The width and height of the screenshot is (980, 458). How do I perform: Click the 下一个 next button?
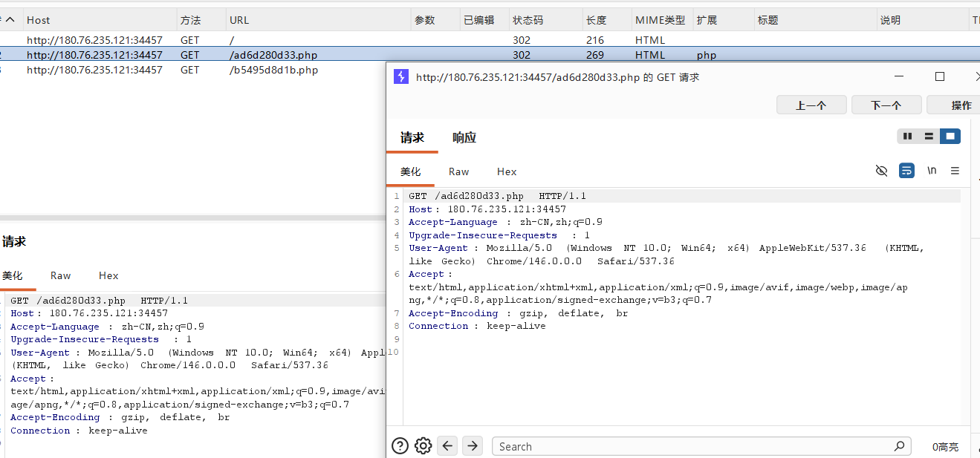[886, 105]
